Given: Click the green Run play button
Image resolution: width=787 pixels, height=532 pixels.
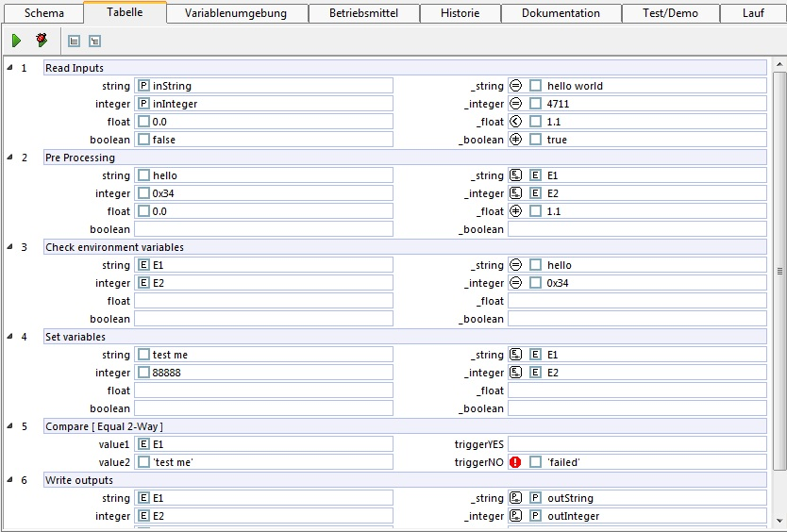Looking at the screenshot, I should coord(16,41).
